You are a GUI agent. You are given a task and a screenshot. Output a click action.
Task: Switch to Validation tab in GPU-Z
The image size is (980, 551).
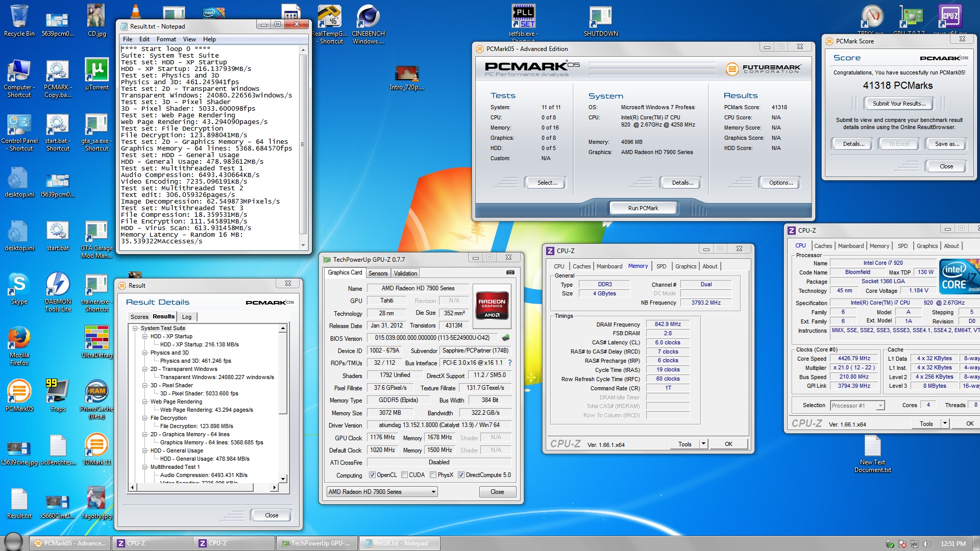[405, 273]
